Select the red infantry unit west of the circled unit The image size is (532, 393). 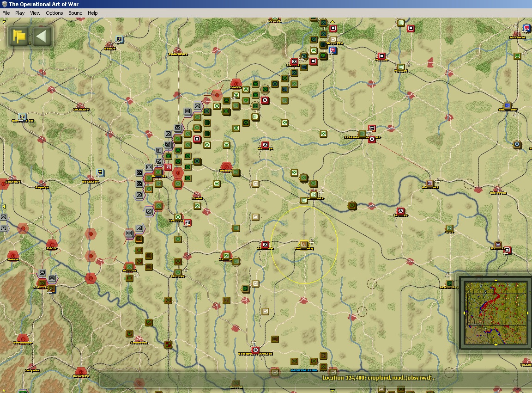[265, 245]
